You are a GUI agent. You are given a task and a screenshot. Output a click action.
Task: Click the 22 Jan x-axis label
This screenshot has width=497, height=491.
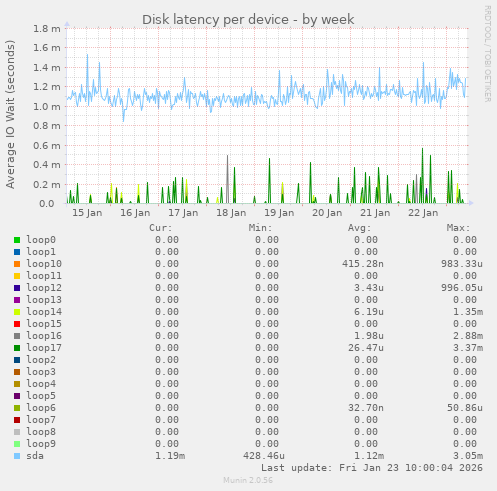423,213
